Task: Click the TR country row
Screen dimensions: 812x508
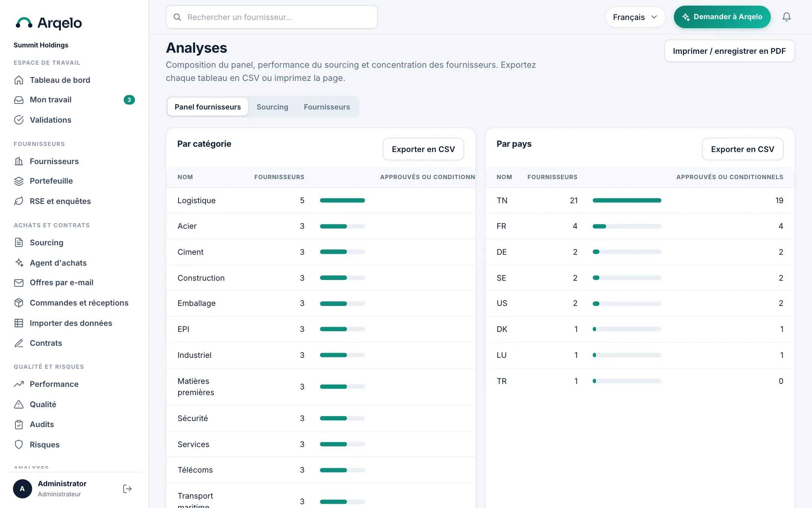Action: tap(640, 381)
